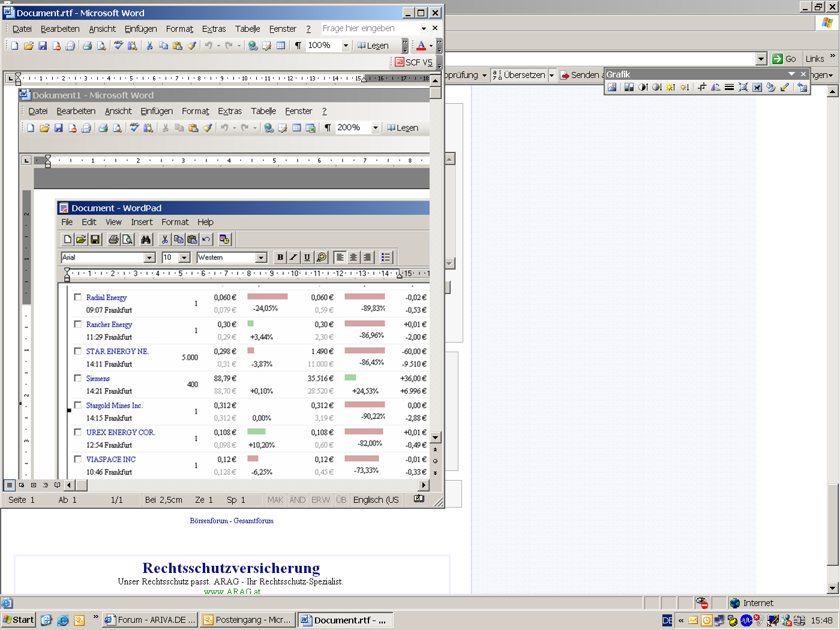The width and height of the screenshot is (840, 630).
Task: Follow the Börsenforum - Gesamtforum link
Action: pyautogui.click(x=232, y=521)
